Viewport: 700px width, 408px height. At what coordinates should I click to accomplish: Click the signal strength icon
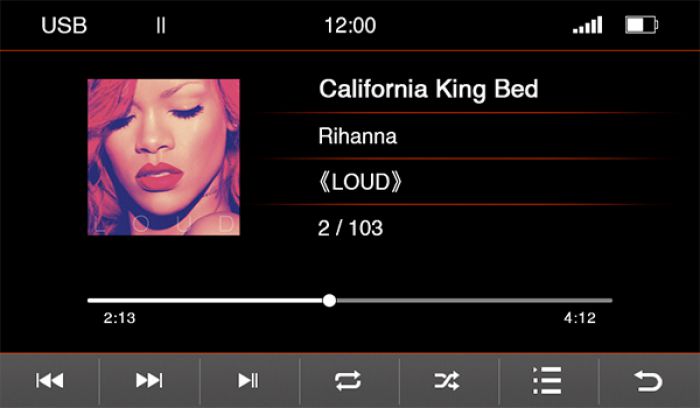588,25
